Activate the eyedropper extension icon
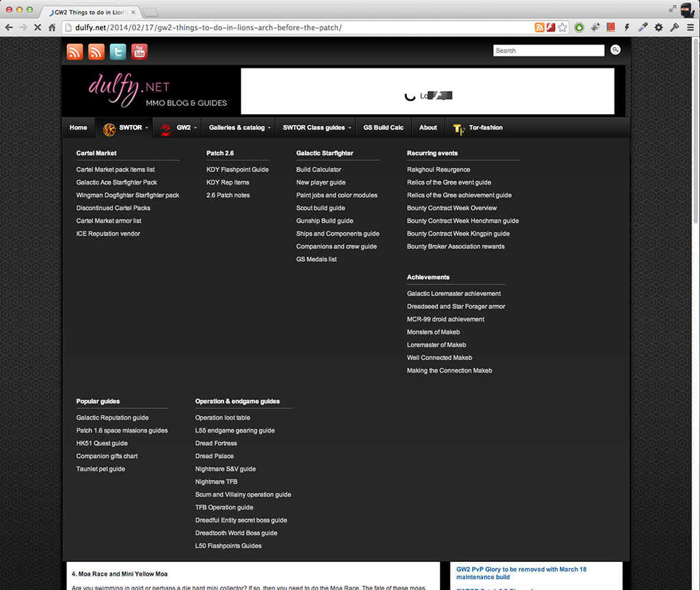 tap(643, 28)
